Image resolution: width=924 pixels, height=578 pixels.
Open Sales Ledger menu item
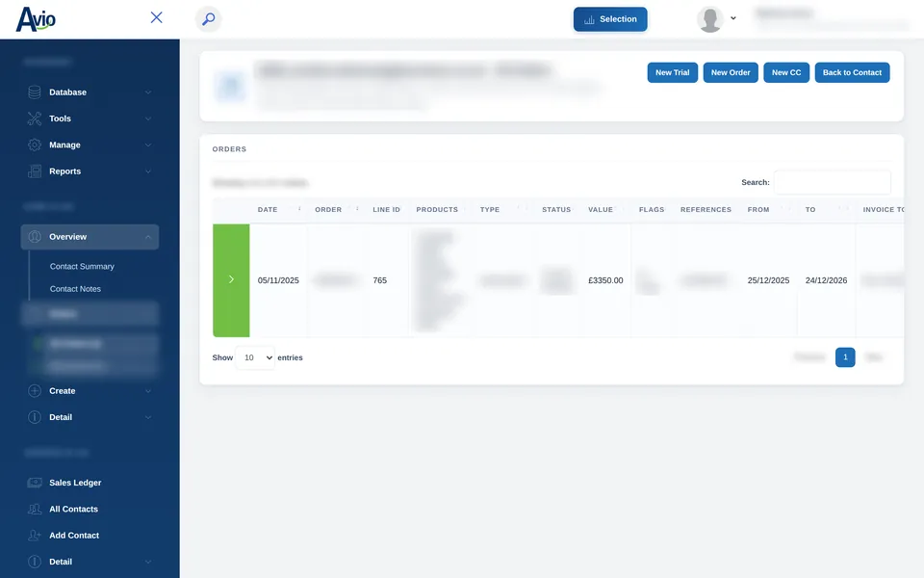(75, 483)
